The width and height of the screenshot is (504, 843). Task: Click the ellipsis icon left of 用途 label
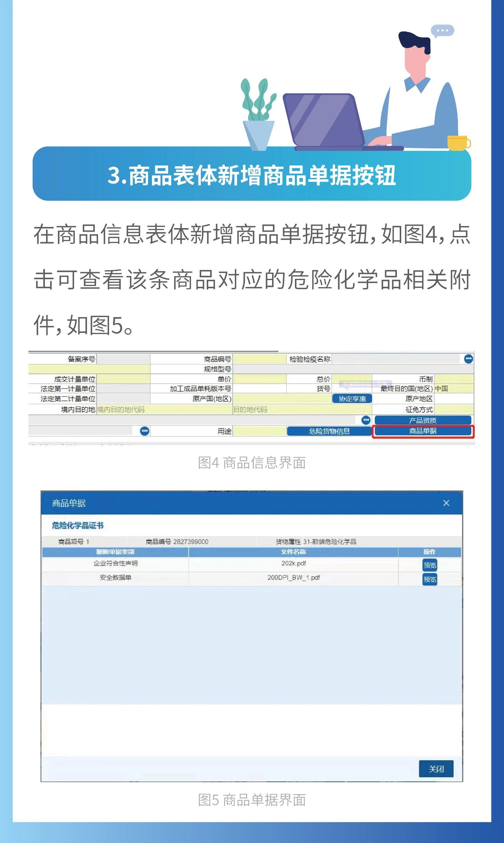[x=145, y=431]
